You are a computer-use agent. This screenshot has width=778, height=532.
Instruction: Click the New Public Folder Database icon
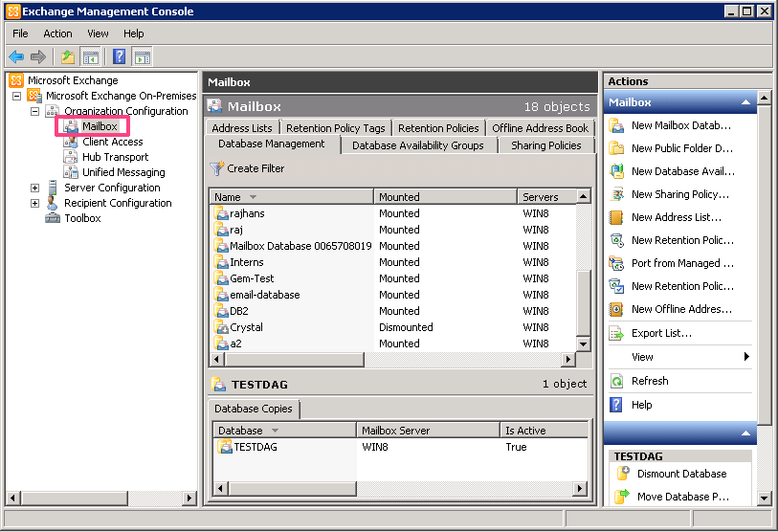coord(616,148)
